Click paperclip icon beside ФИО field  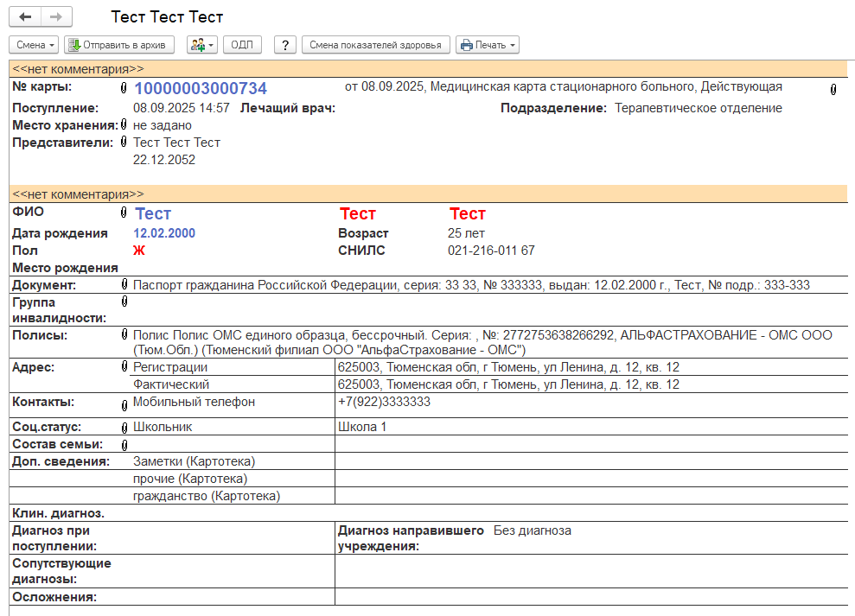click(x=124, y=213)
